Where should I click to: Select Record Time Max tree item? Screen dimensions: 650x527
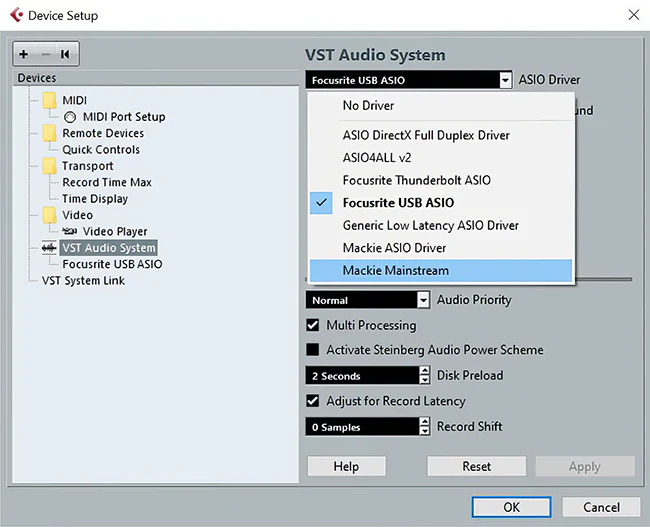click(x=107, y=182)
